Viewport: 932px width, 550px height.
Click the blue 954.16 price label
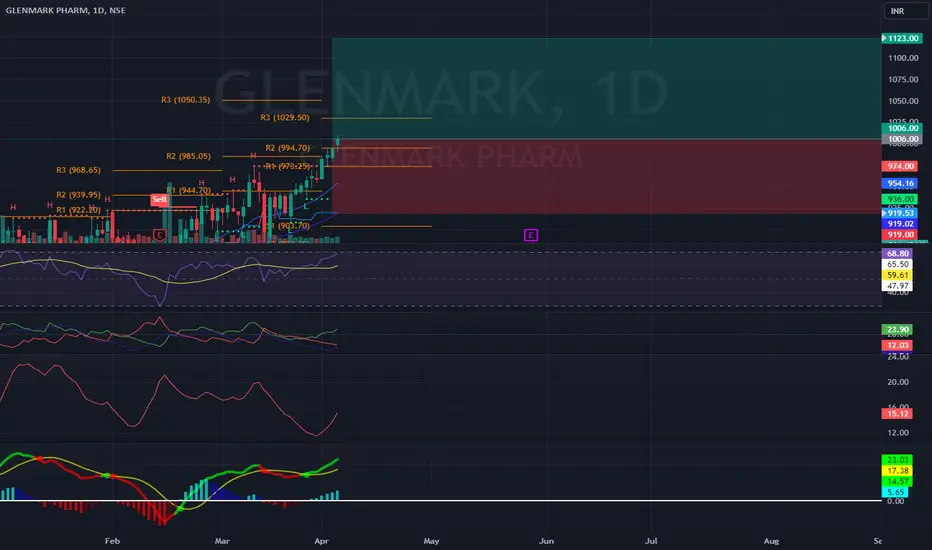(899, 183)
